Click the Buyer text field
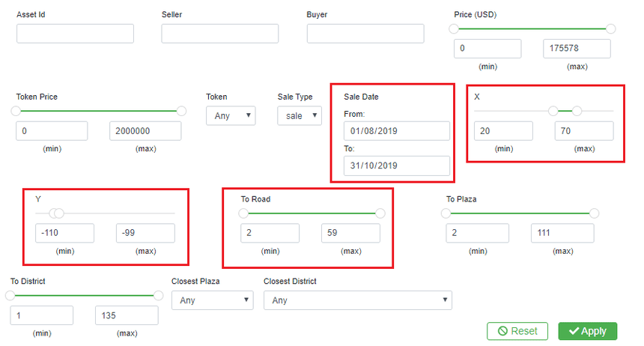The image size is (644, 346). [x=365, y=34]
